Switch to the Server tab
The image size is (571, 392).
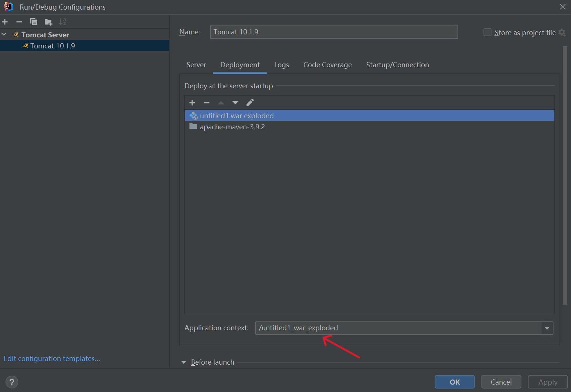196,65
